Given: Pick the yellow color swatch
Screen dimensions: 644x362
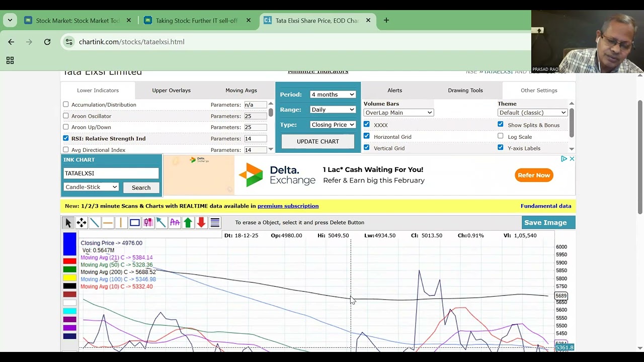Looking at the screenshot, I should tap(69, 278).
